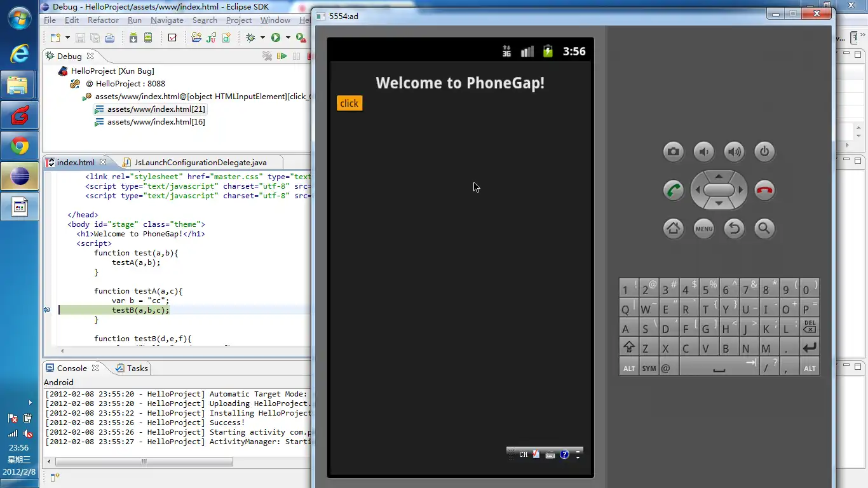Click the emulator Enter keyboard key

tap(810, 347)
